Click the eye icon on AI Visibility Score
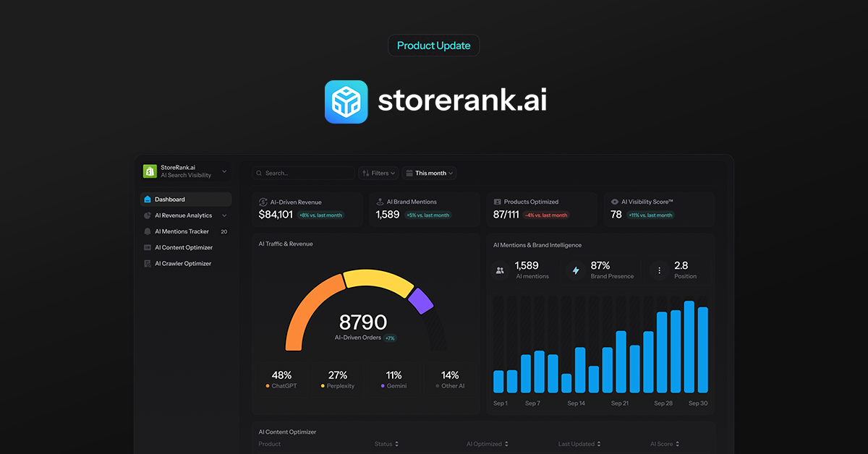Screen dimensions: 868x454 coord(615,202)
